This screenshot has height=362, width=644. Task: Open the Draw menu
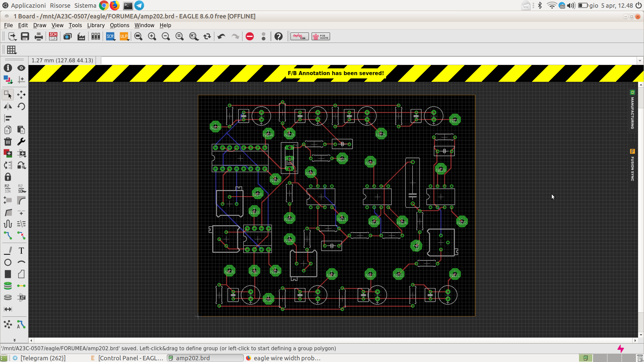pos(40,25)
